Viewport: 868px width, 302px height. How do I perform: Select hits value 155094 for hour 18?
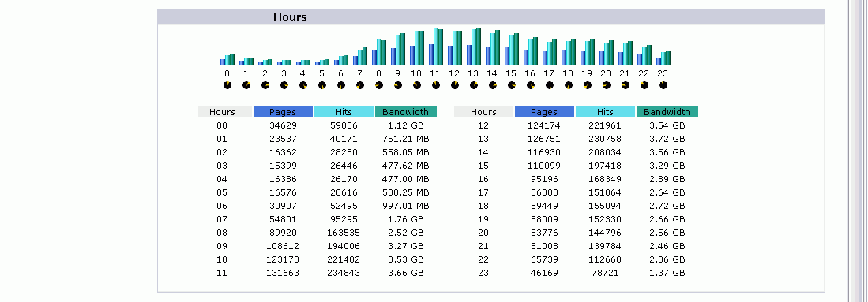(x=605, y=206)
